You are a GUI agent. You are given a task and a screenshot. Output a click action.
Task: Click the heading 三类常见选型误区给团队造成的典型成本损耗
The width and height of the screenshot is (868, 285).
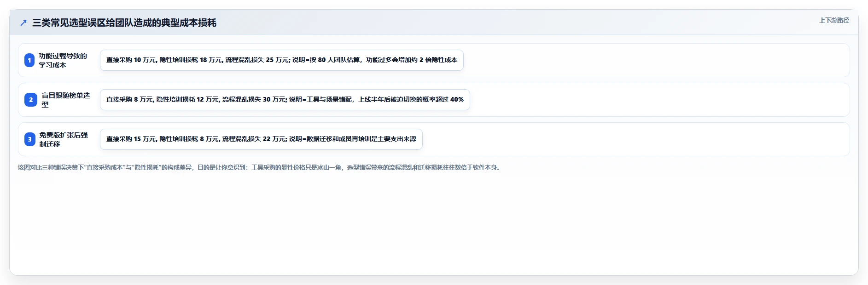(x=124, y=23)
